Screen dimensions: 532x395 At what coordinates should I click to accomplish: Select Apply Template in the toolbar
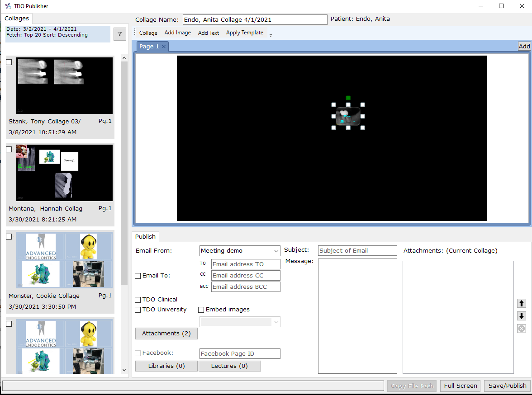pyautogui.click(x=244, y=33)
